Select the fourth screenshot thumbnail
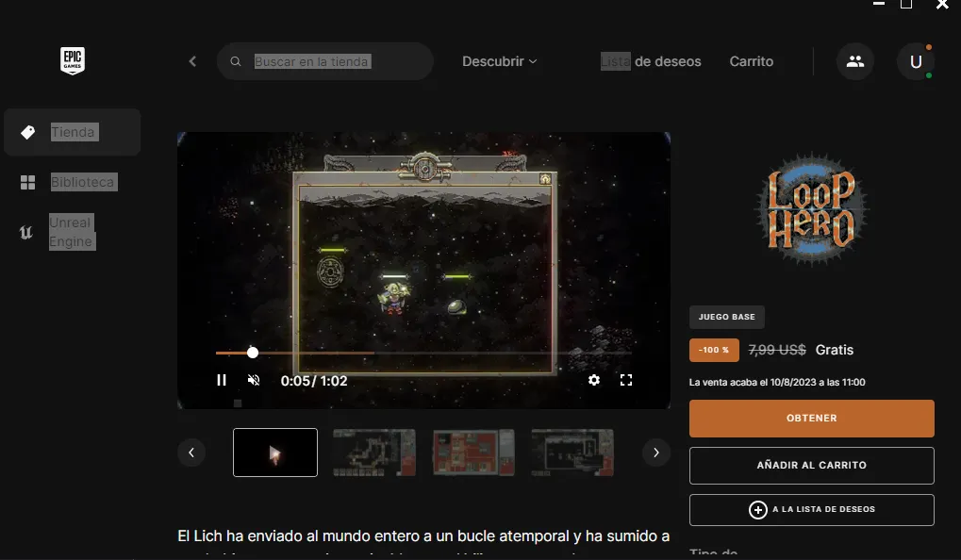 tap(572, 453)
